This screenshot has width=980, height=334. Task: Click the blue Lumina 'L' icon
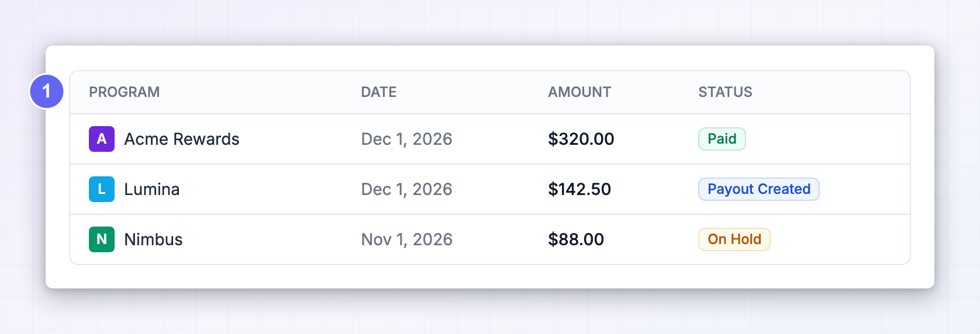tap(102, 189)
